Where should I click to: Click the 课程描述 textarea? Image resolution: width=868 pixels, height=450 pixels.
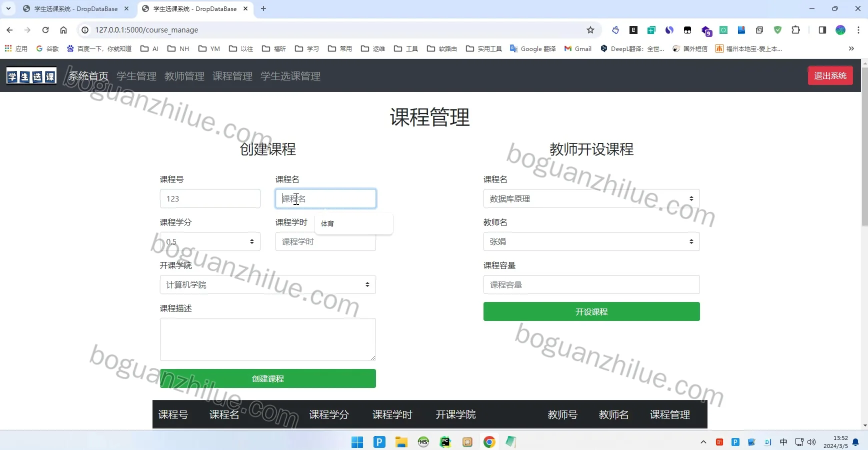coord(268,339)
